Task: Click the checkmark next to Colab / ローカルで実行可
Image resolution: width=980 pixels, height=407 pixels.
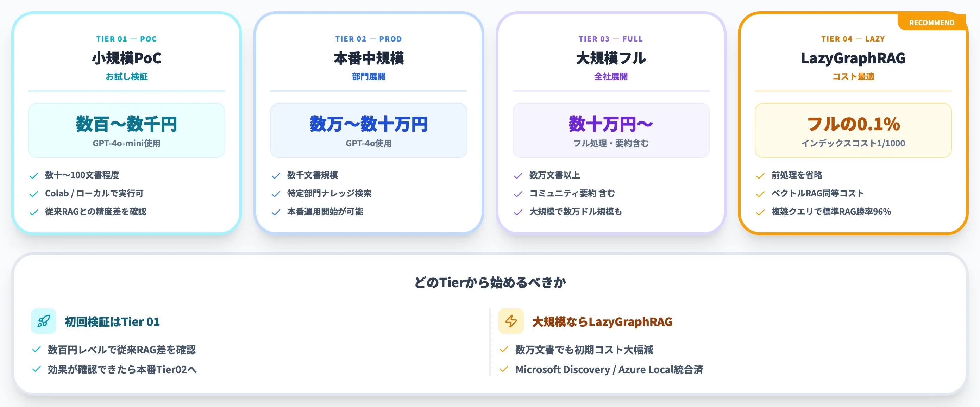Action: 34,194
